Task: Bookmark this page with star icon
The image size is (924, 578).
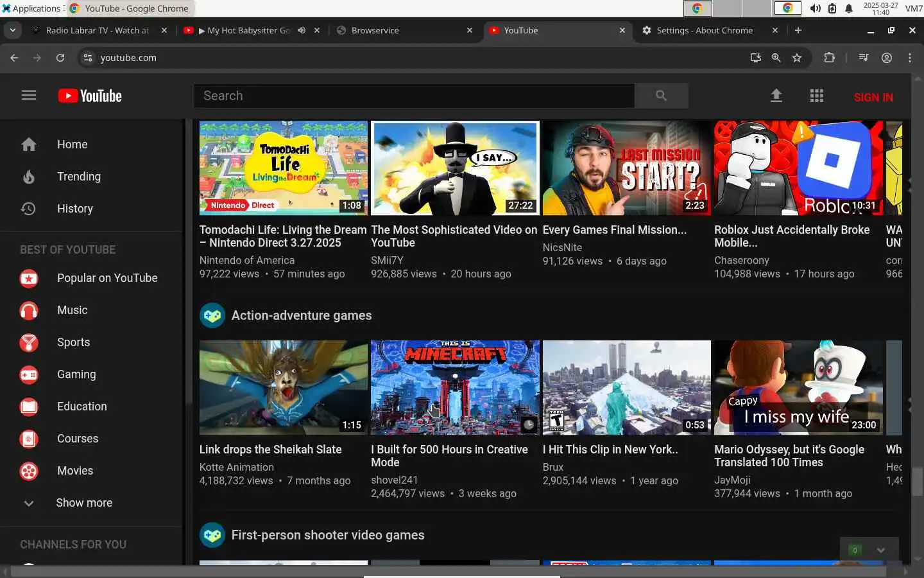Action: [x=797, y=58]
